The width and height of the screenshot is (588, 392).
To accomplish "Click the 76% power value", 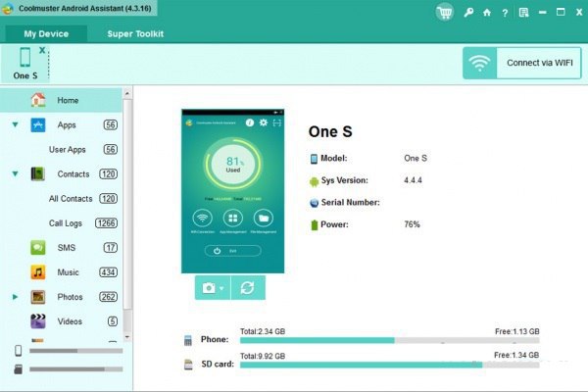I will tap(412, 224).
